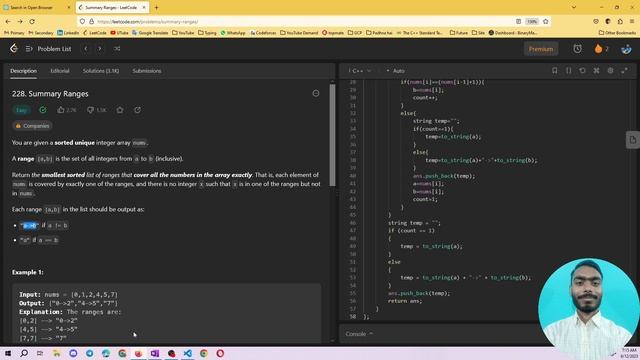The image size is (640, 360).
Task: Open LeetCode bookmark in bookmarks bar
Action: [95, 33]
